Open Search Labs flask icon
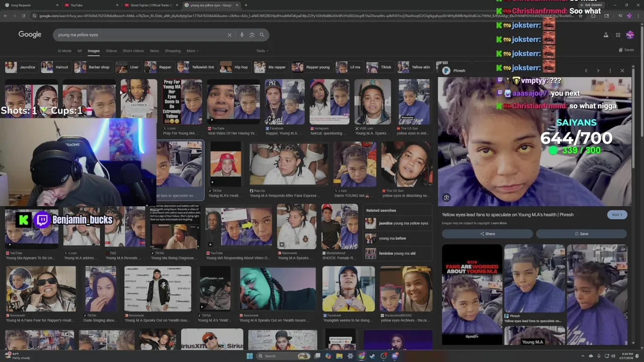The height and width of the screenshot is (362, 644). tap(606, 35)
